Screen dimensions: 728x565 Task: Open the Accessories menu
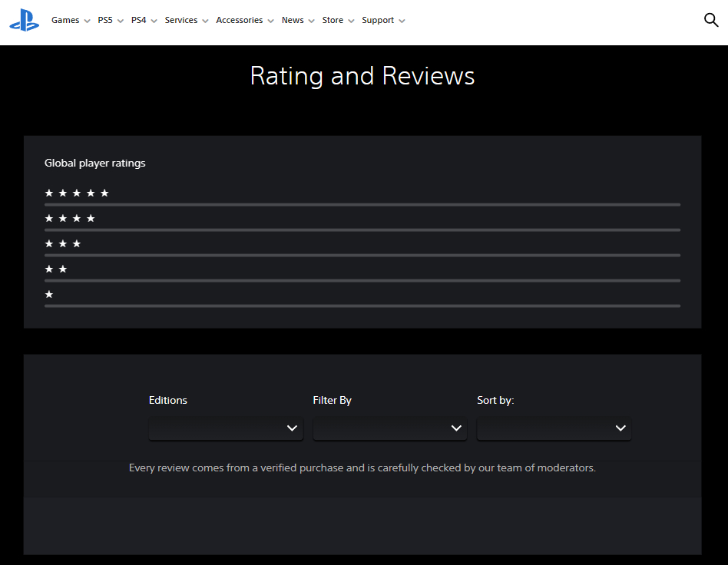click(x=245, y=20)
